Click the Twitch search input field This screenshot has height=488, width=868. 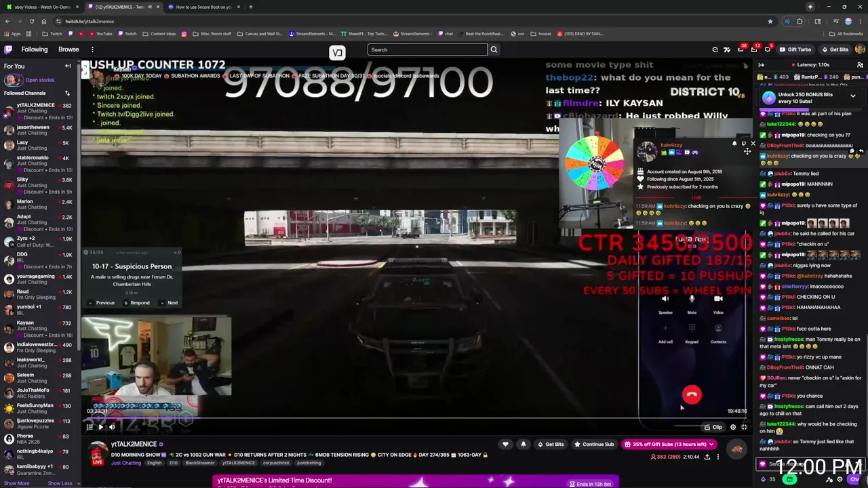coord(427,49)
